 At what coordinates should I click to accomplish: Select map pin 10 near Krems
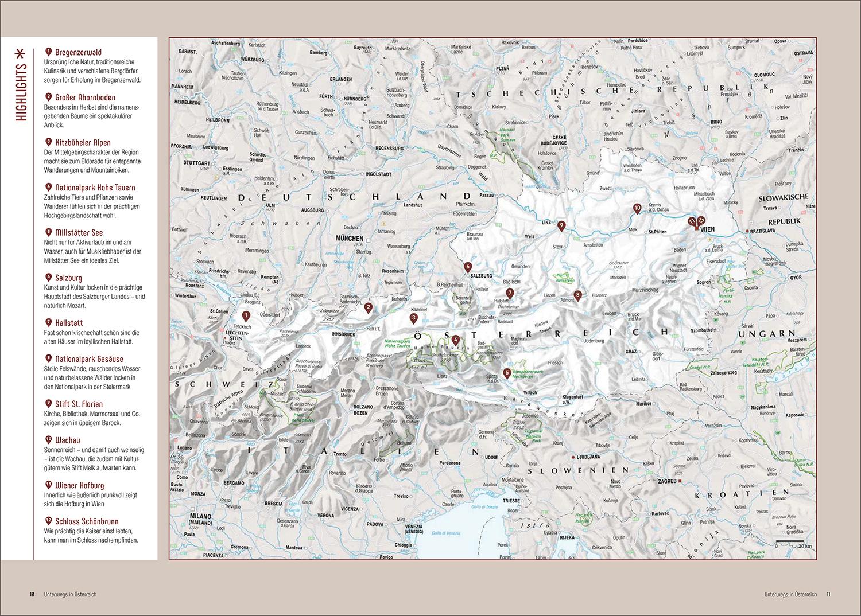click(637, 208)
